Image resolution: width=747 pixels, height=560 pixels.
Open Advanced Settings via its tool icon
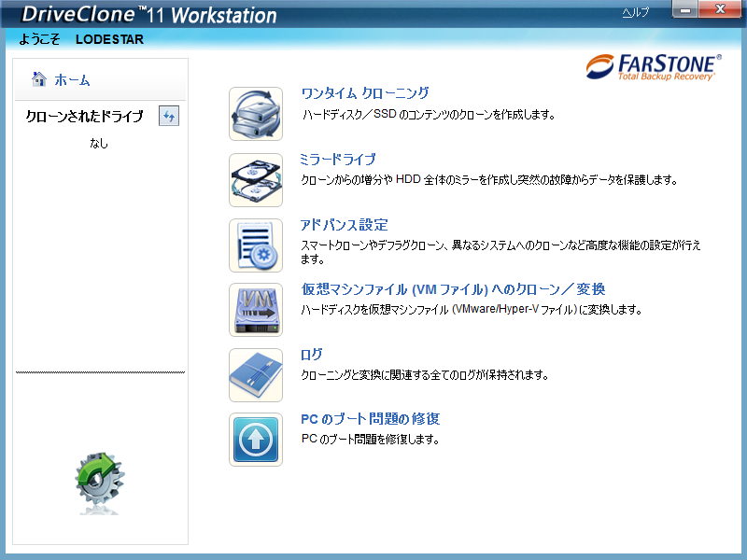[256, 245]
